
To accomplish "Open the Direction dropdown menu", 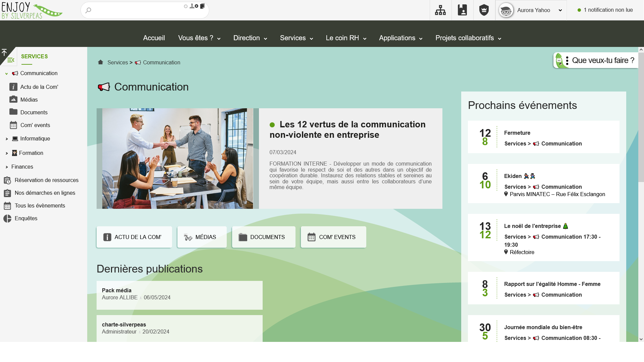I will pos(250,38).
